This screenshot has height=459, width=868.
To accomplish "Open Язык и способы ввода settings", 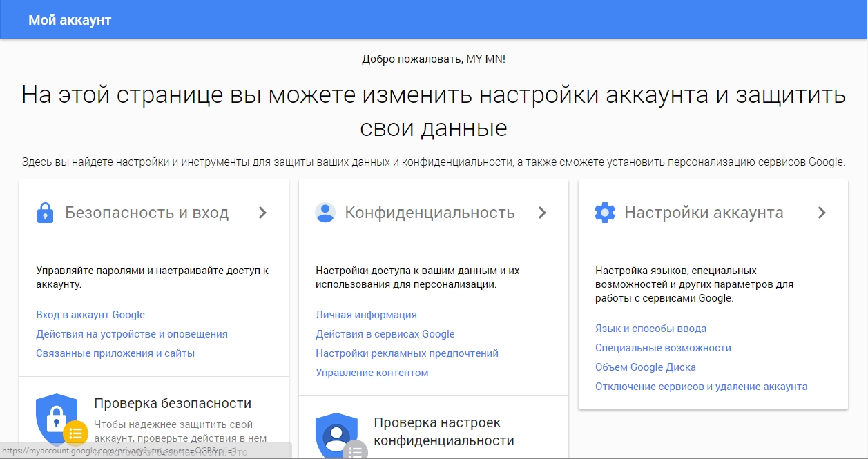I will coord(650,329).
